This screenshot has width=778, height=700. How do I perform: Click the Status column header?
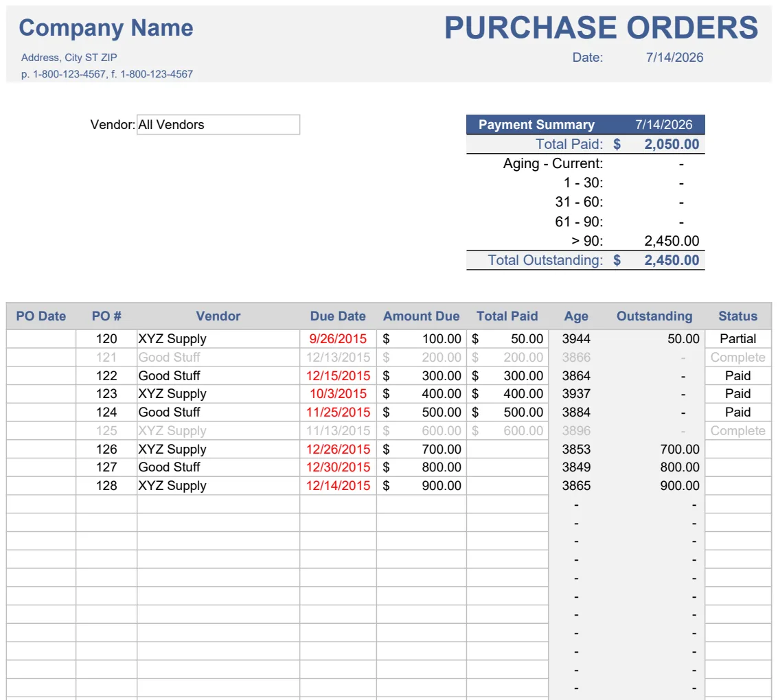coord(737,316)
